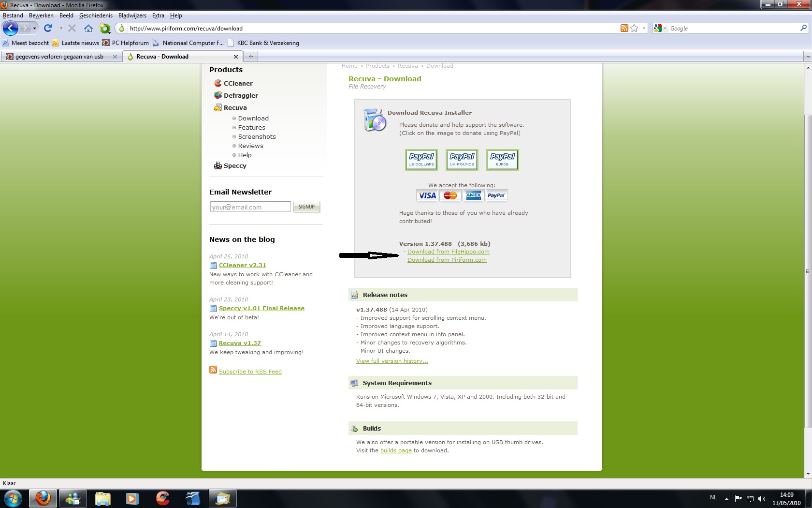
Task: Click the search magnifier icon in Google box
Action: [x=803, y=28]
